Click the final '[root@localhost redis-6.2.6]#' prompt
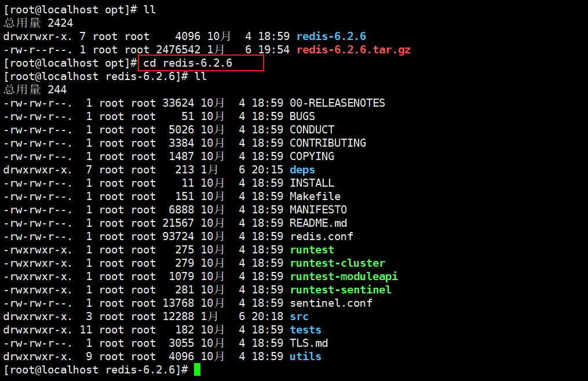588x381 pixels. [96, 370]
